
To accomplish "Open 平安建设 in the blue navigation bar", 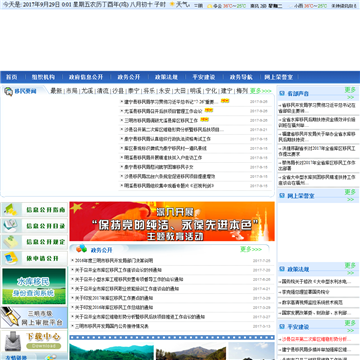I will tap(204, 77).
